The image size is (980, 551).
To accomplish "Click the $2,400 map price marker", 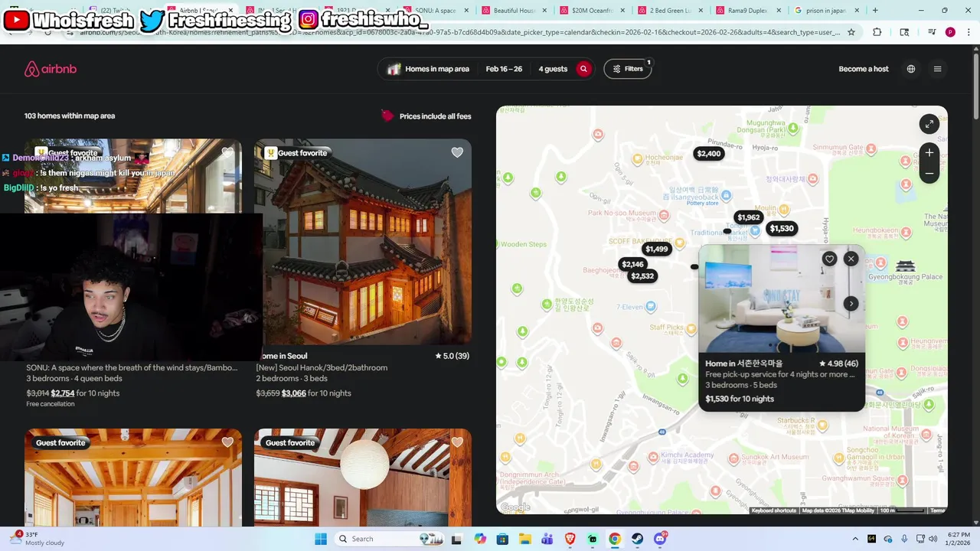I will pyautogui.click(x=708, y=154).
